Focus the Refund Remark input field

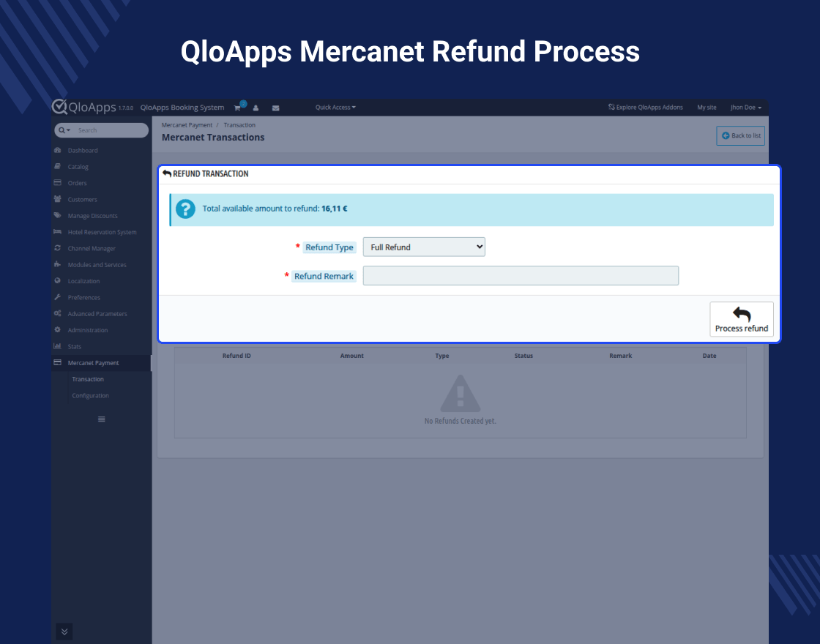pos(521,275)
